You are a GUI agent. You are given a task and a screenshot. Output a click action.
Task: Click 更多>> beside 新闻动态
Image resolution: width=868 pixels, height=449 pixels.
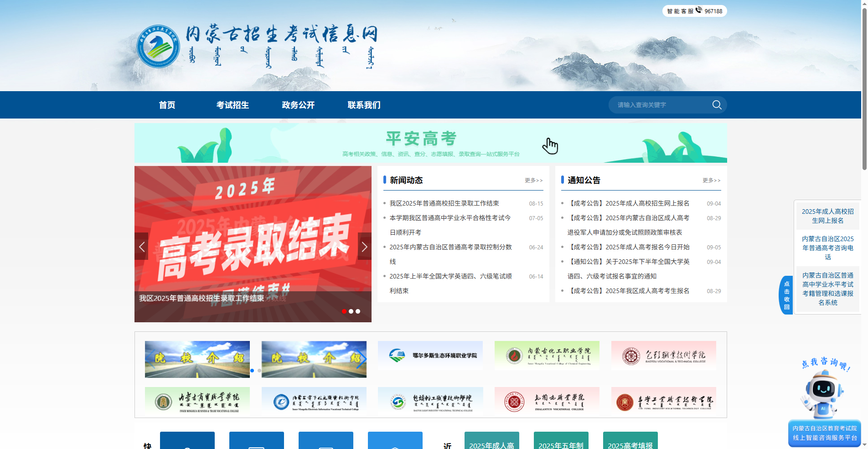[x=533, y=181]
